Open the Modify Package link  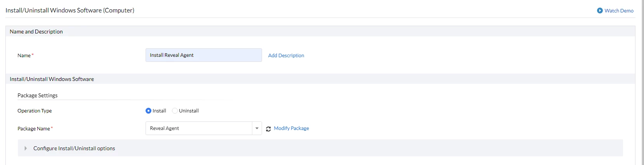291,128
